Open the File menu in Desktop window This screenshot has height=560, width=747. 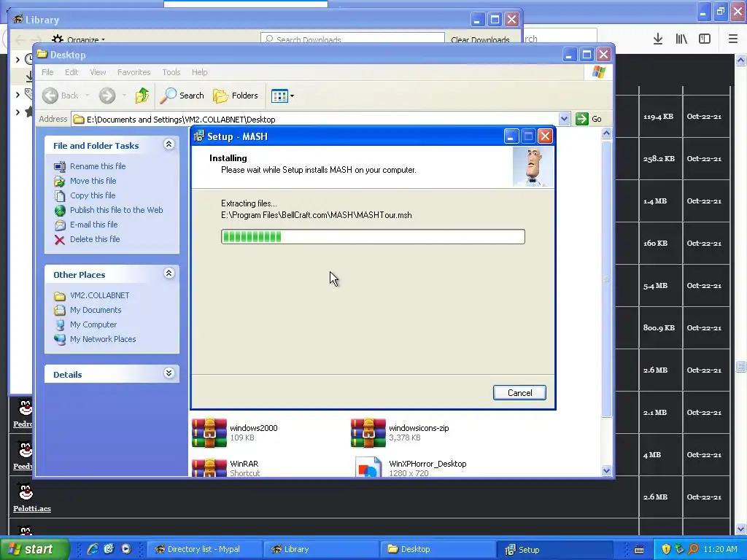coord(47,72)
